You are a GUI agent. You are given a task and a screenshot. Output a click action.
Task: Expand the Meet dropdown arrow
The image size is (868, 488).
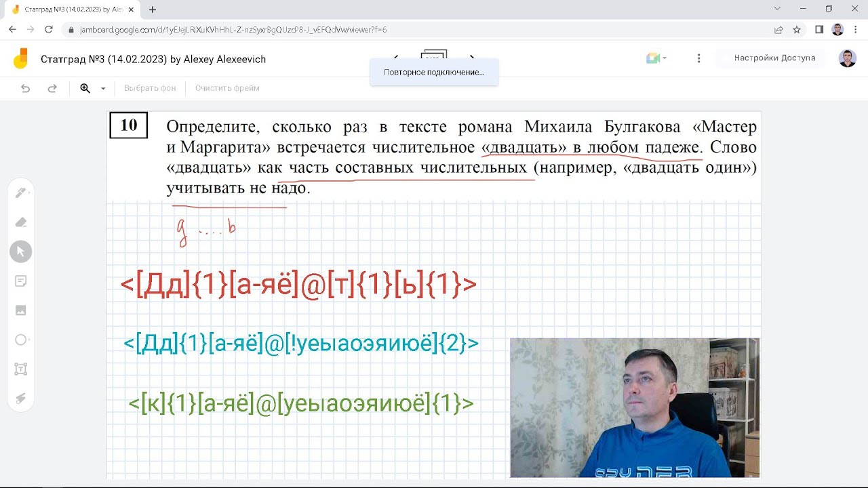[665, 58]
